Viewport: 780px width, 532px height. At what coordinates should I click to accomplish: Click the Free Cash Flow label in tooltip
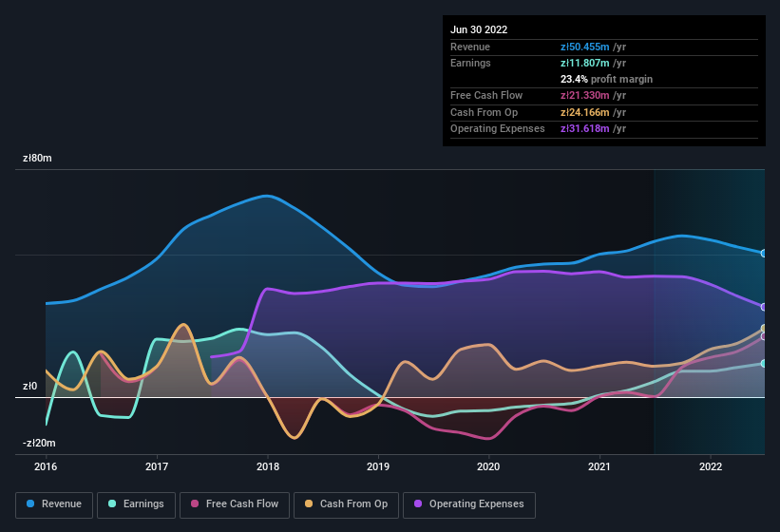coord(486,95)
